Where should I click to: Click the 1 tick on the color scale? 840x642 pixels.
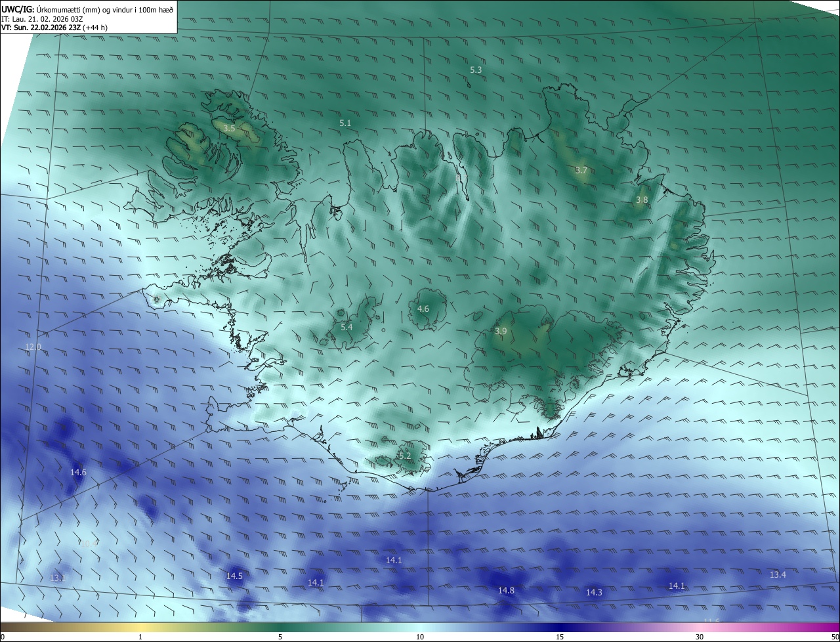pos(140,637)
